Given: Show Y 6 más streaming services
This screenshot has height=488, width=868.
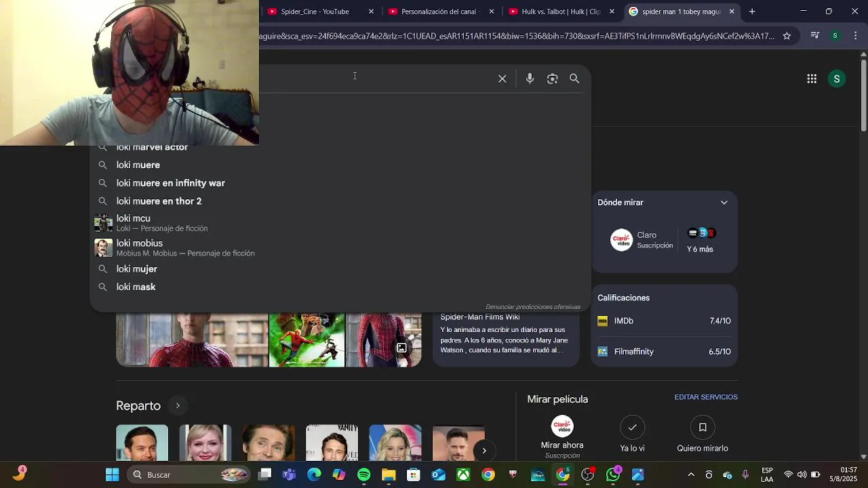Looking at the screenshot, I should 701,241.
